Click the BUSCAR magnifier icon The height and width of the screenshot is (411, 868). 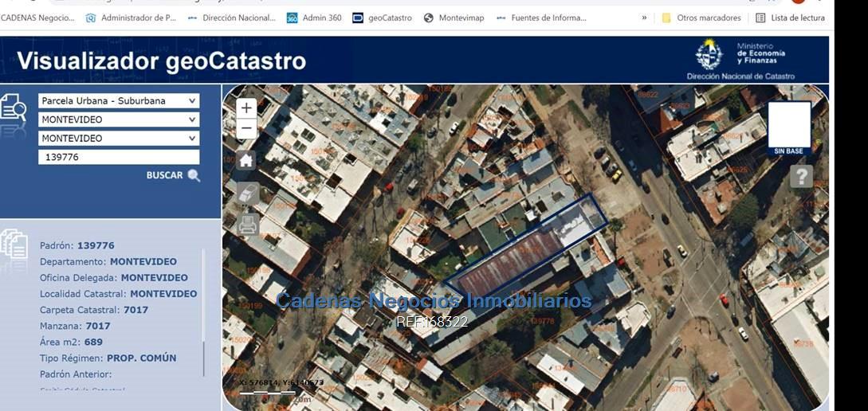click(194, 175)
